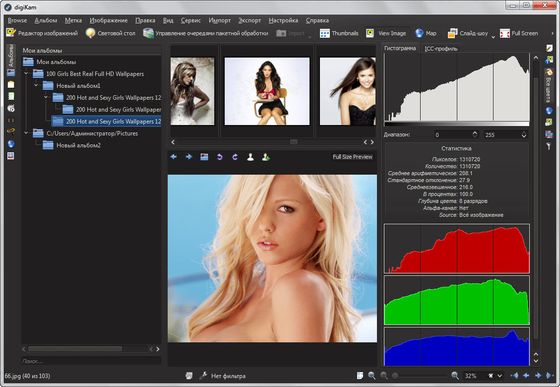Zoom in with magnifier beside 32%
Image resolution: width=560 pixels, height=387 pixels.
click(x=455, y=376)
